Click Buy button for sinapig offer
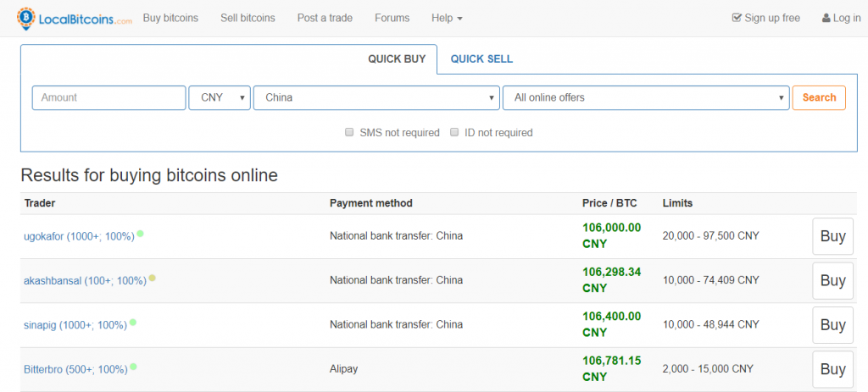This screenshot has height=392, width=868. tap(832, 325)
